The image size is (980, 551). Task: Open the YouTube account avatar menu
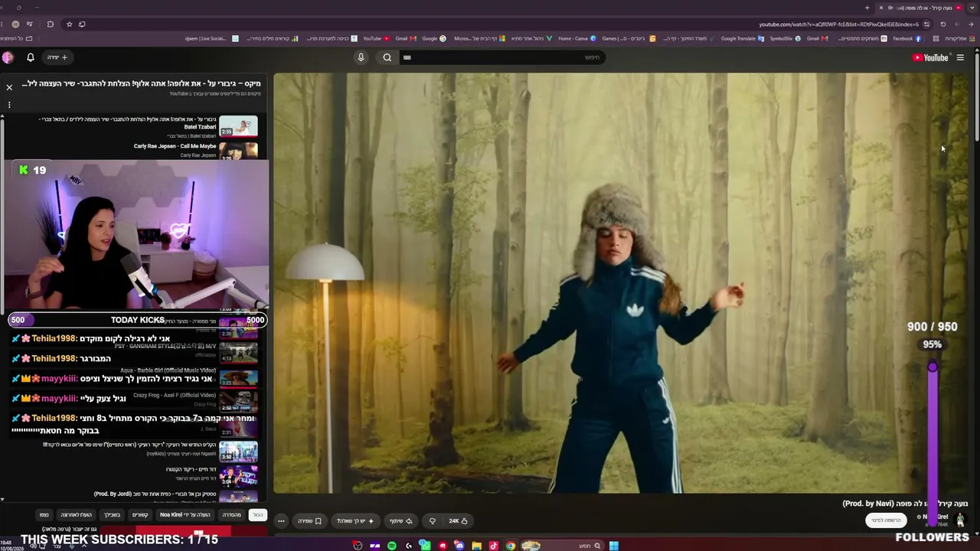pyautogui.click(x=8, y=57)
